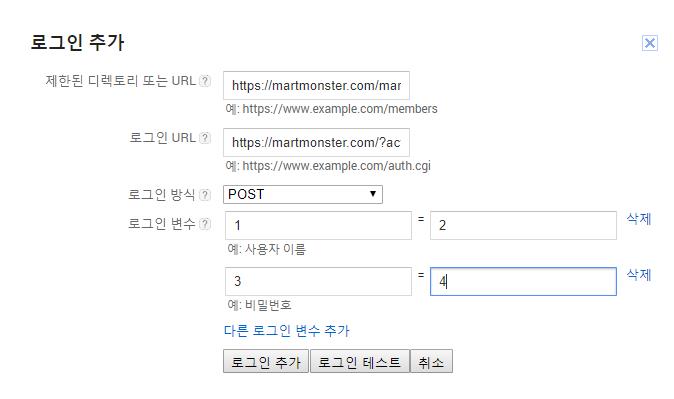Click 다른 로그인 변수 추가 link
This screenshot has height=399, width=674.
pos(287,331)
